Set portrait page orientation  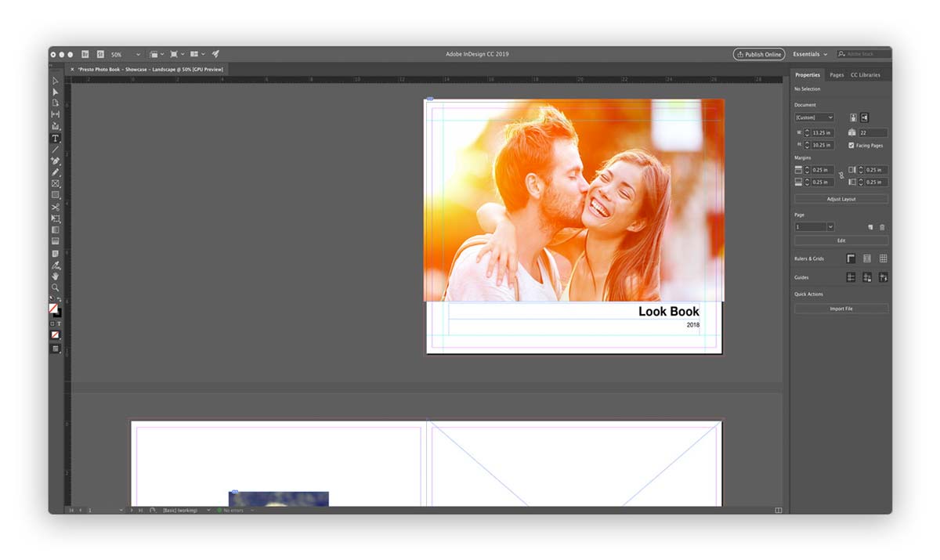click(x=853, y=117)
